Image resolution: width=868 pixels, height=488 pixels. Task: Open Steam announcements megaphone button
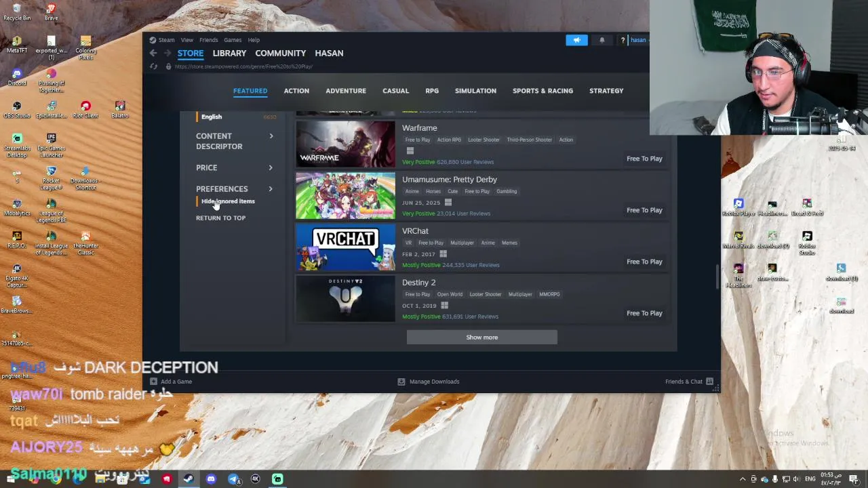[x=576, y=40]
